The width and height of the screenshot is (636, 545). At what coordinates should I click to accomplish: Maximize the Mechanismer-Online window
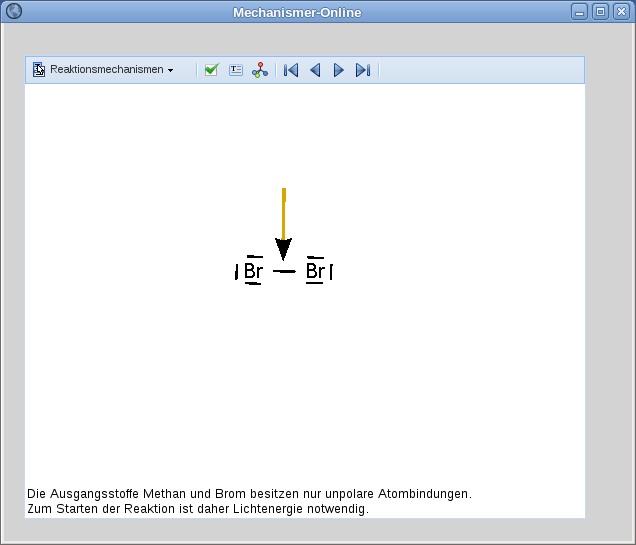(x=600, y=12)
